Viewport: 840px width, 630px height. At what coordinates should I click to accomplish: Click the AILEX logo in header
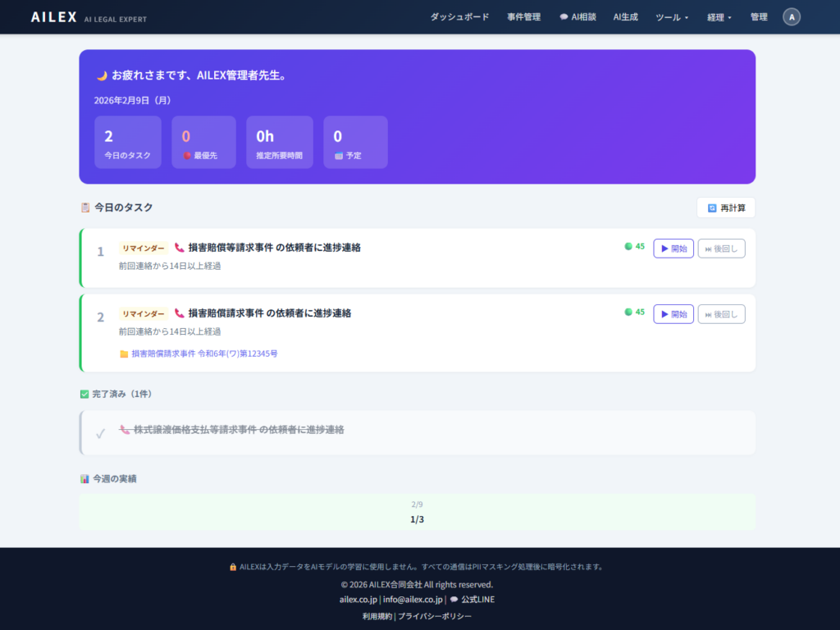pyautogui.click(x=54, y=17)
